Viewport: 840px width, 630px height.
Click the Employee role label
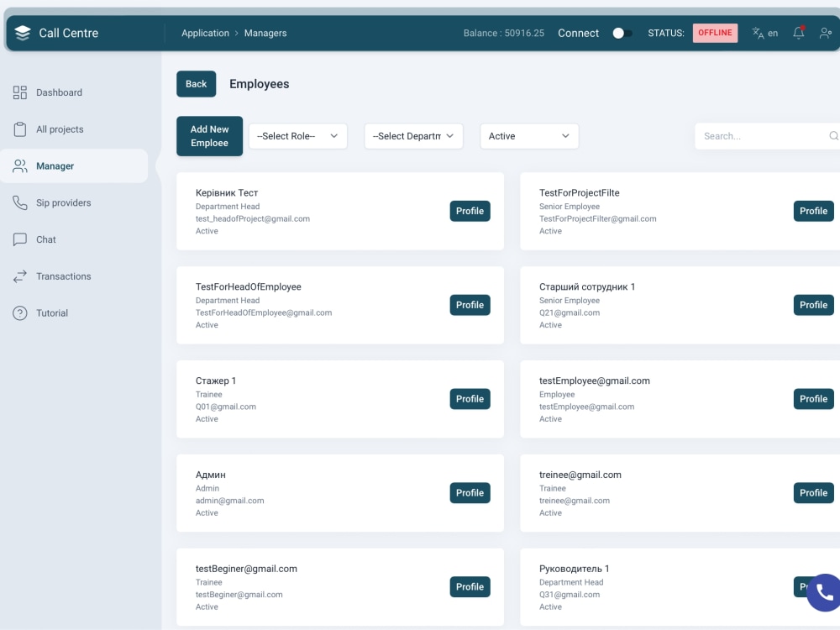click(x=557, y=394)
